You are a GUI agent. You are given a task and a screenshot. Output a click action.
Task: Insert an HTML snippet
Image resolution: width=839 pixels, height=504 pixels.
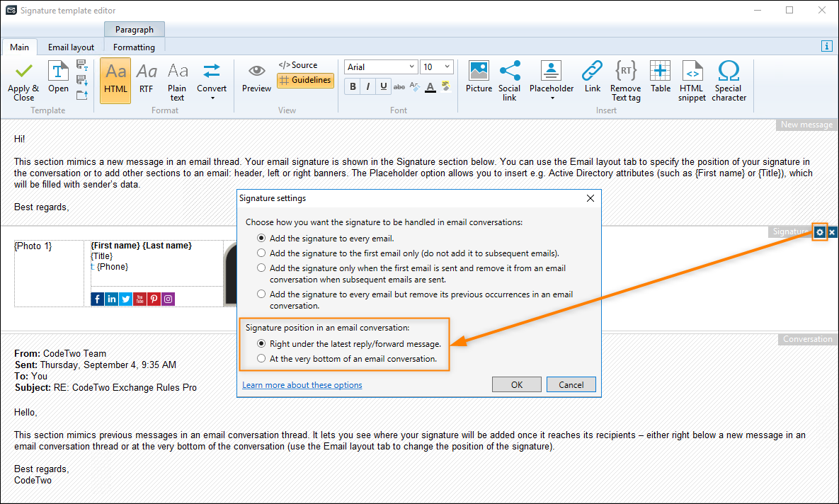coord(692,79)
